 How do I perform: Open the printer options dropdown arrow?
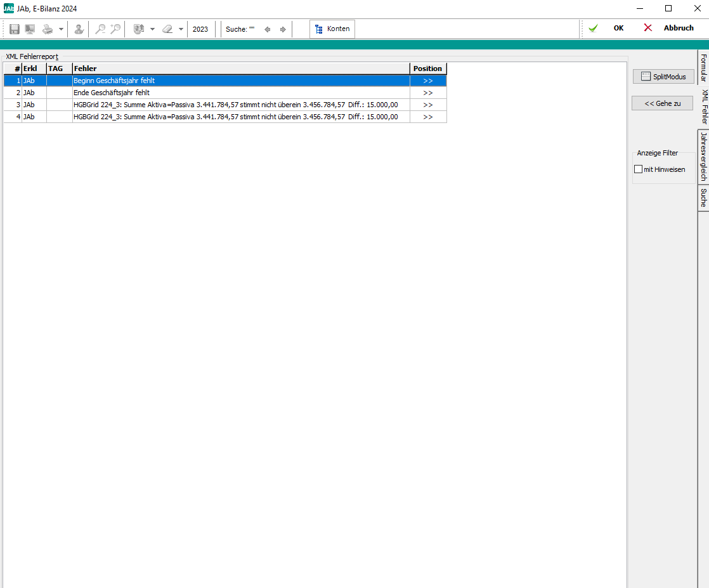(x=61, y=29)
